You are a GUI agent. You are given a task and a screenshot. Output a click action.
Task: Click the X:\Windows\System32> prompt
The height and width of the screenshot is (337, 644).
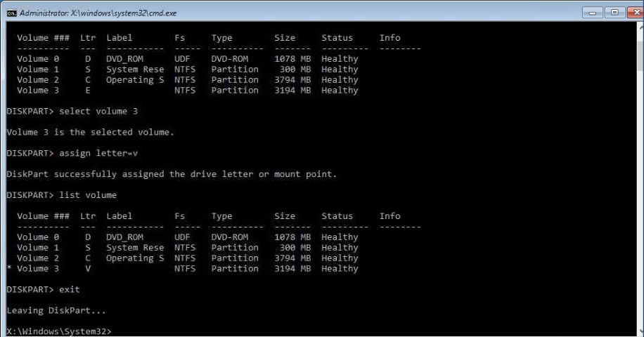click(x=59, y=331)
